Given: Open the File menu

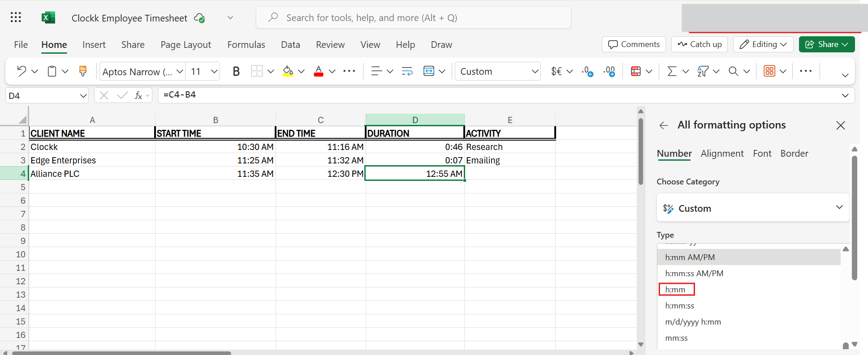Looking at the screenshot, I should (21, 45).
